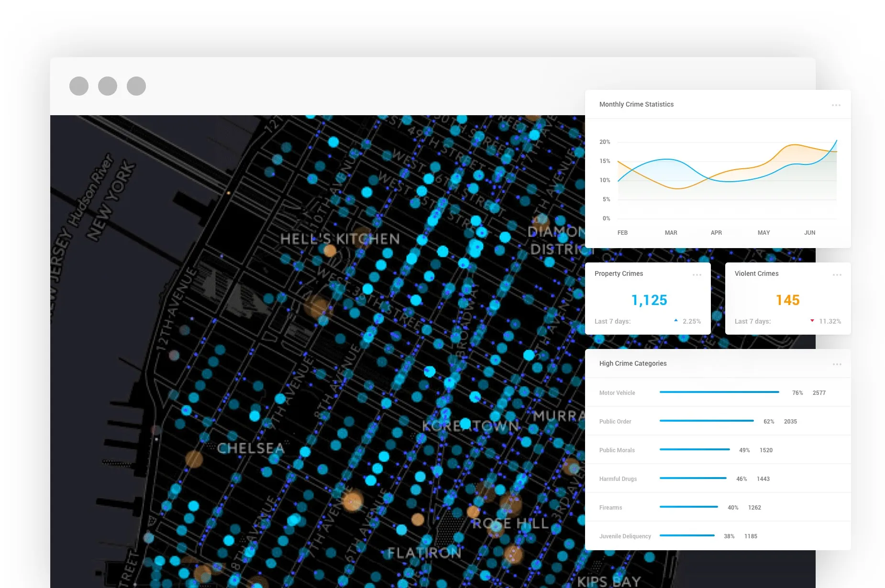Click the 11.32% change value
The height and width of the screenshot is (588, 885).
[830, 321]
